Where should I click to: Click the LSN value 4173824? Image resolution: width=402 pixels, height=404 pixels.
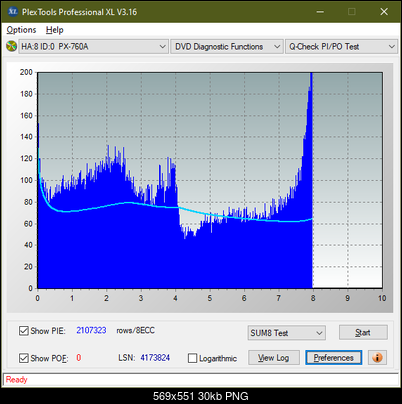click(155, 358)
